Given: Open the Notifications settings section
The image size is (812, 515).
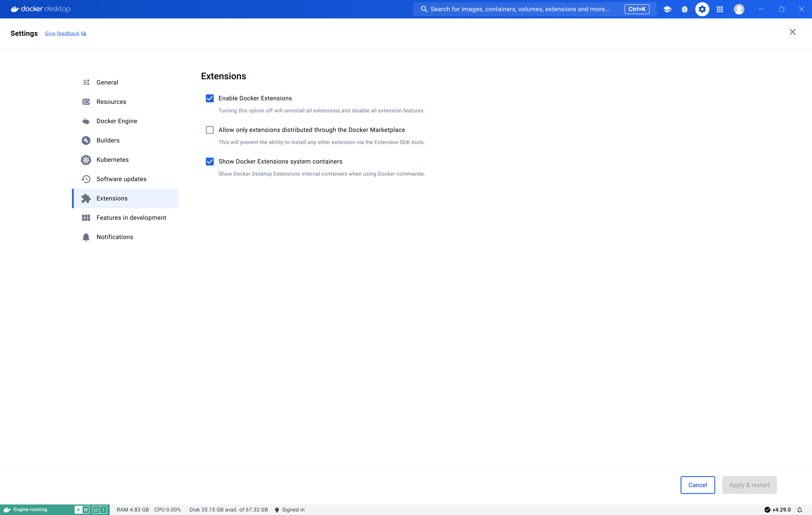Looking at the screenshot, I should (x=125, y=237).
